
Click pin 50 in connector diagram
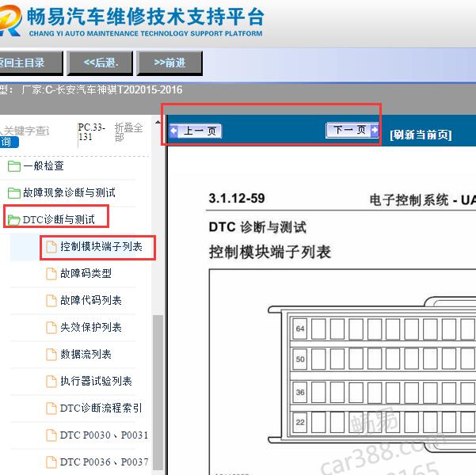coord(300,359)
